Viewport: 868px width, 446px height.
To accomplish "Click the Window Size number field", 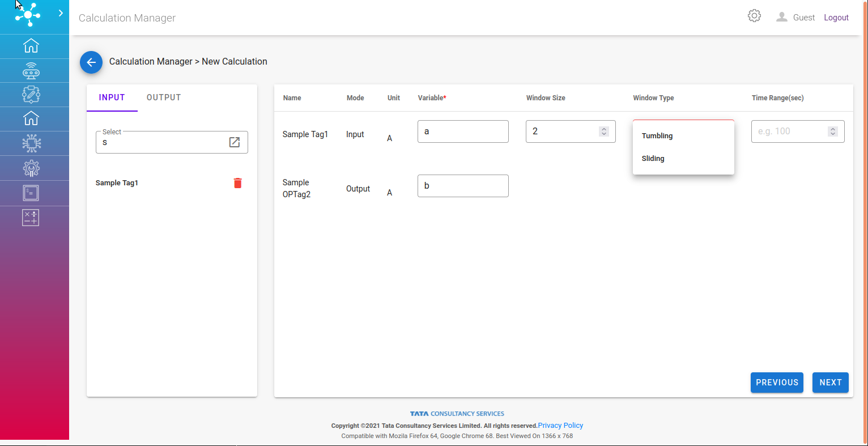I will pyautogui.click(x=571, y=131).
